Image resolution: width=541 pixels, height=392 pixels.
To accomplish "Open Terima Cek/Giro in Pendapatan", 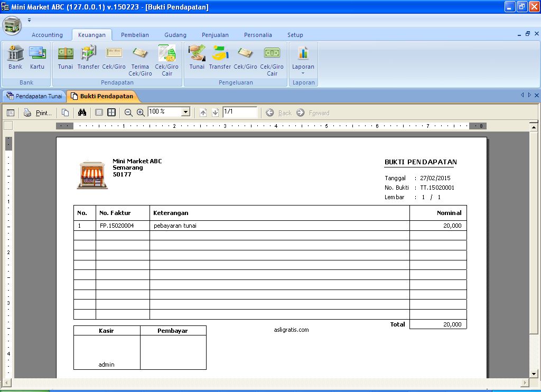I will tap(140, 60).
